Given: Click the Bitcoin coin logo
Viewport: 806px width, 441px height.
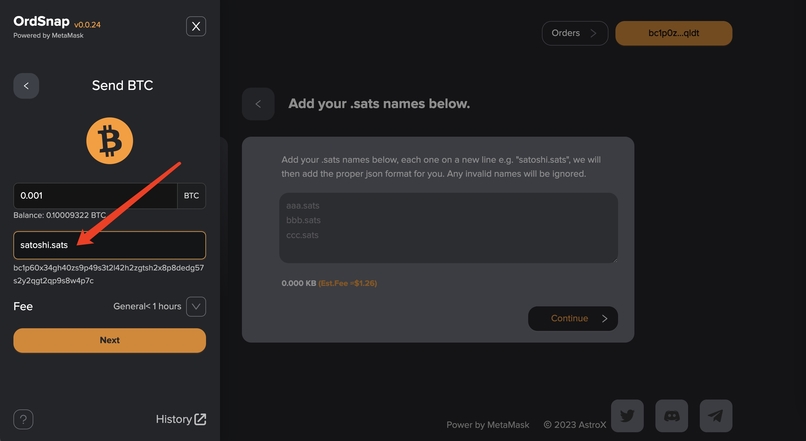Looking at the screenshot, I should tap(109, 141).
